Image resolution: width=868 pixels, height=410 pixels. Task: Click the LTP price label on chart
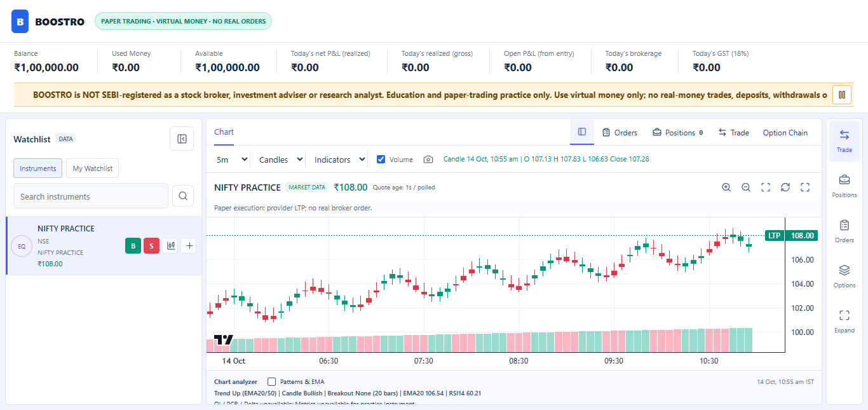[x=774, y=235]
